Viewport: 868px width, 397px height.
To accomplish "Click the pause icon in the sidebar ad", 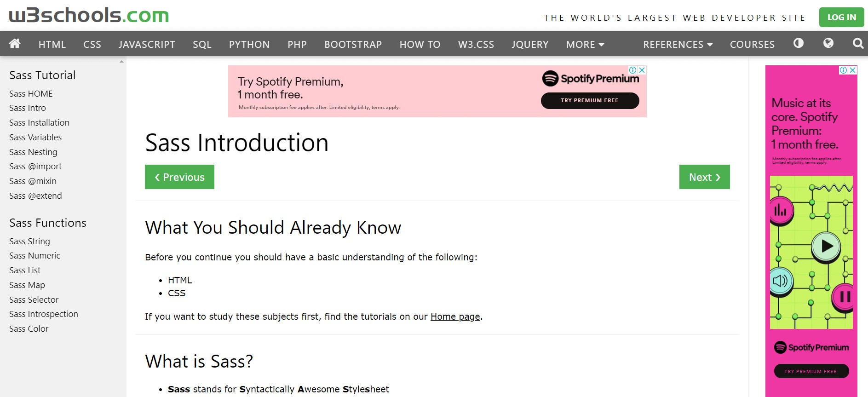I will 844,296.
